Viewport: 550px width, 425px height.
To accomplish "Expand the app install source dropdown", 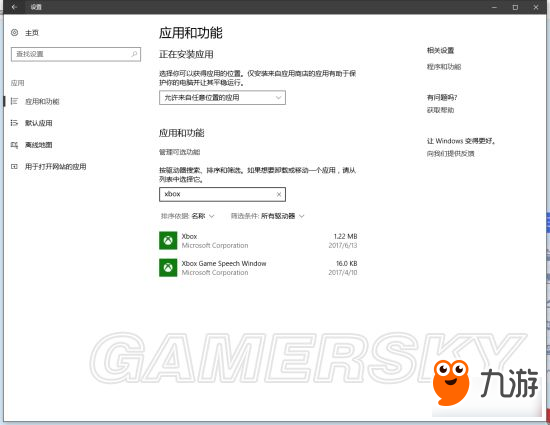I will (222, 97).
